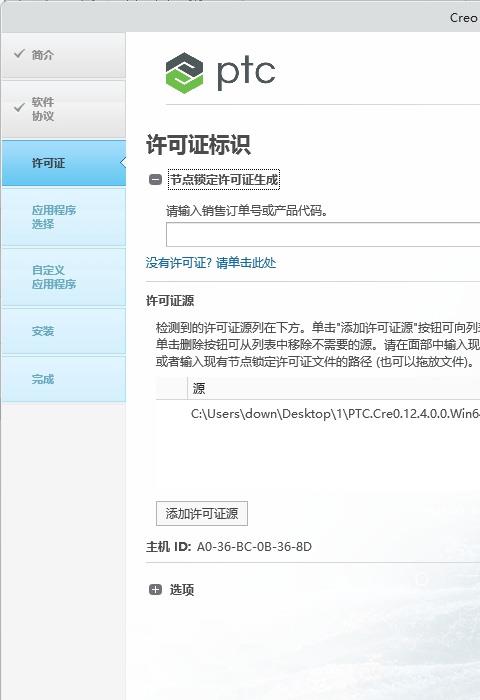Focus the sales order number input field
The width and height of the screenshot is (480, 700).
coord(323,234)
